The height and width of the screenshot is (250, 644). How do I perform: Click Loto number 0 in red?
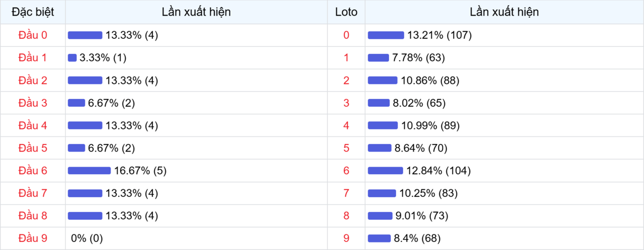coord(346,35)
